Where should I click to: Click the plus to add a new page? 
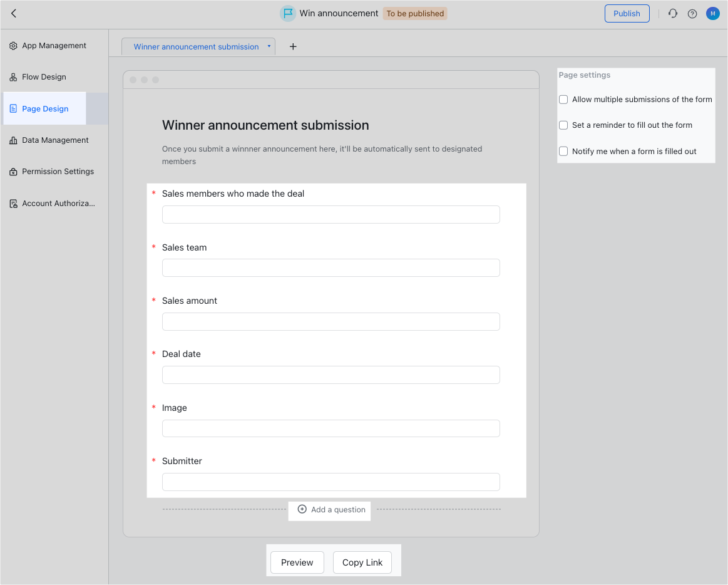pyautogui.click(x=292, y=46)
